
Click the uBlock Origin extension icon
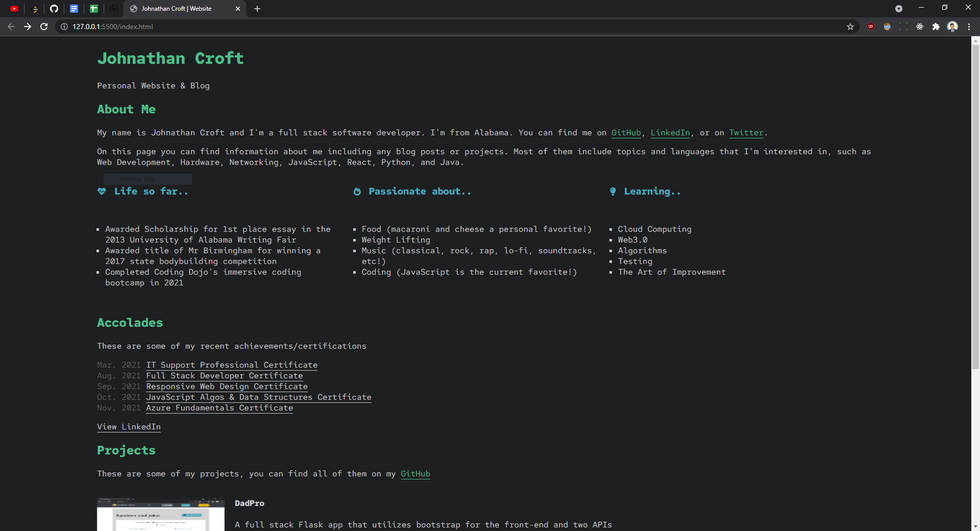871,27
